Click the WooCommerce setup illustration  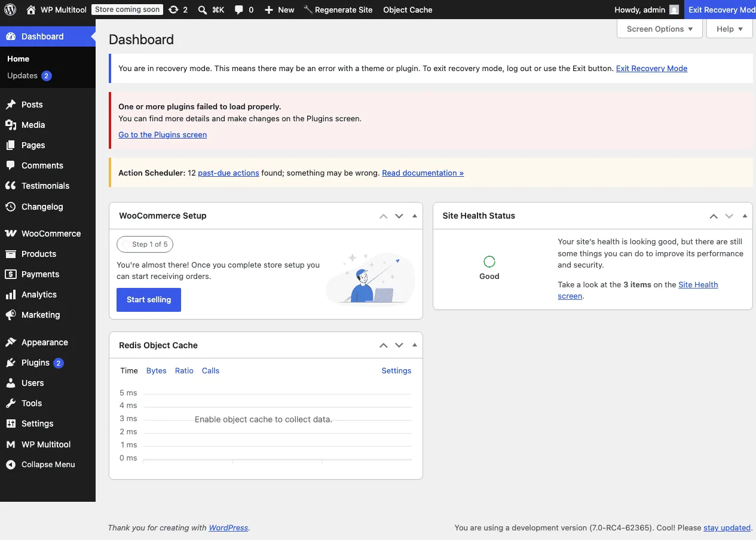371,278
